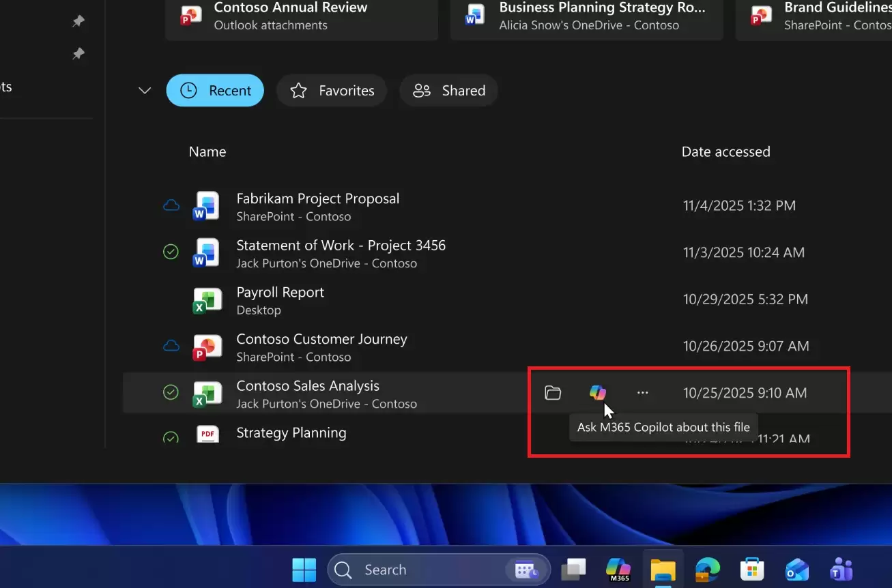Open folder location of Contoso Sales Analysis

click(552, 392)
